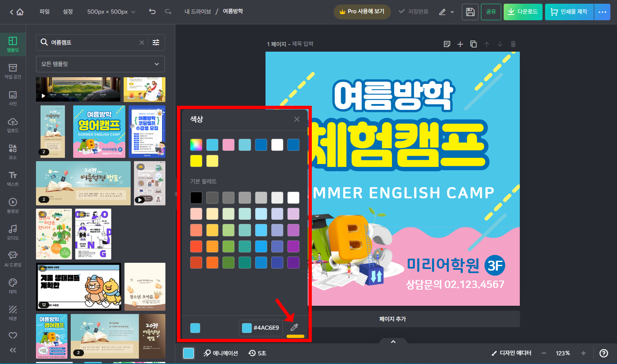The image size is (617, 364).
Task: Open the 배경 panel
Action: [x=12, y=312]
